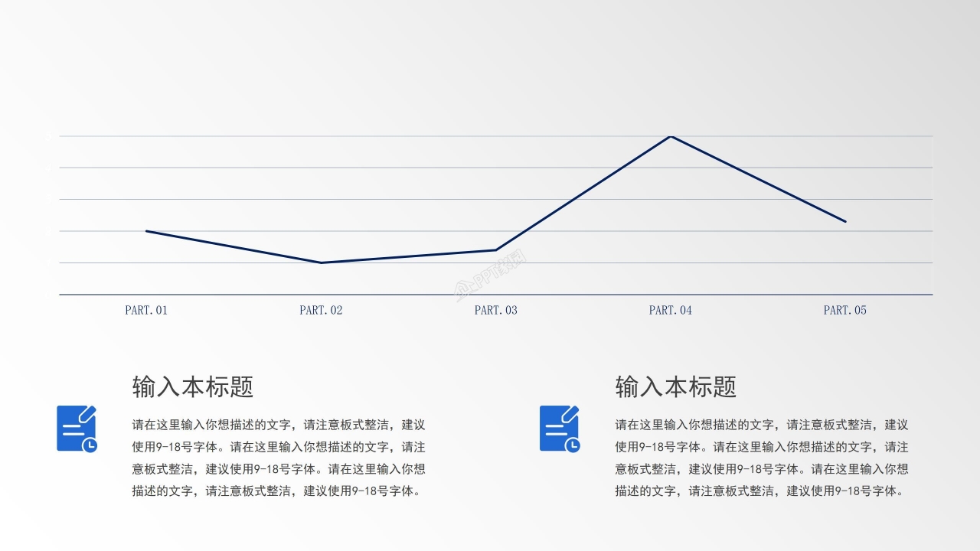Select the PART.01 axis label
This screenshot has height=551, width=980.
[146, 310]
